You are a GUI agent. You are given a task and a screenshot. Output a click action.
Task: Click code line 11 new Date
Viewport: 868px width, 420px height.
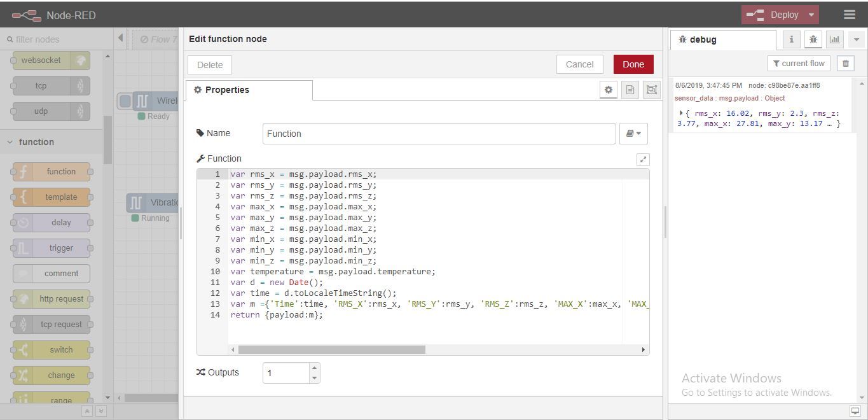click(277, 283)
